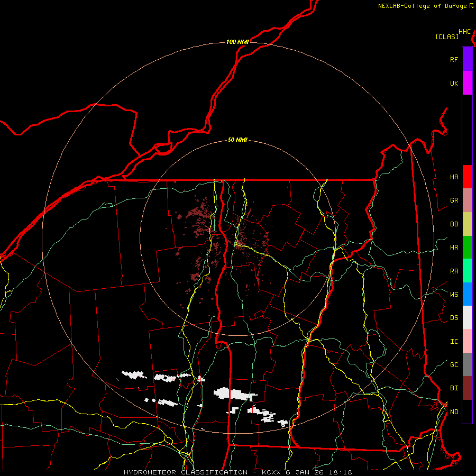Click the DS white legend swatch

coord(467,317)
